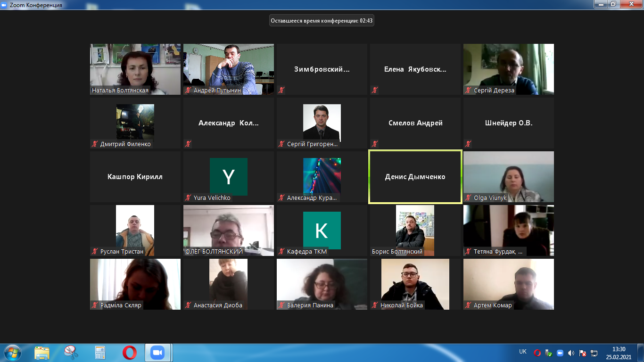Select Борис Болтянский's video tile
Screen dimensions: 644x362
[415, 230]
